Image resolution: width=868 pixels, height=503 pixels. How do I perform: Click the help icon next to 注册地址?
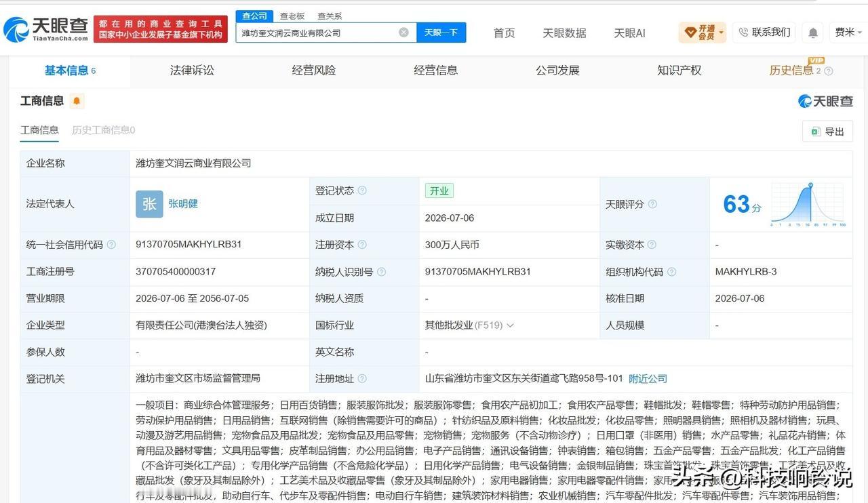pos(362,379)
